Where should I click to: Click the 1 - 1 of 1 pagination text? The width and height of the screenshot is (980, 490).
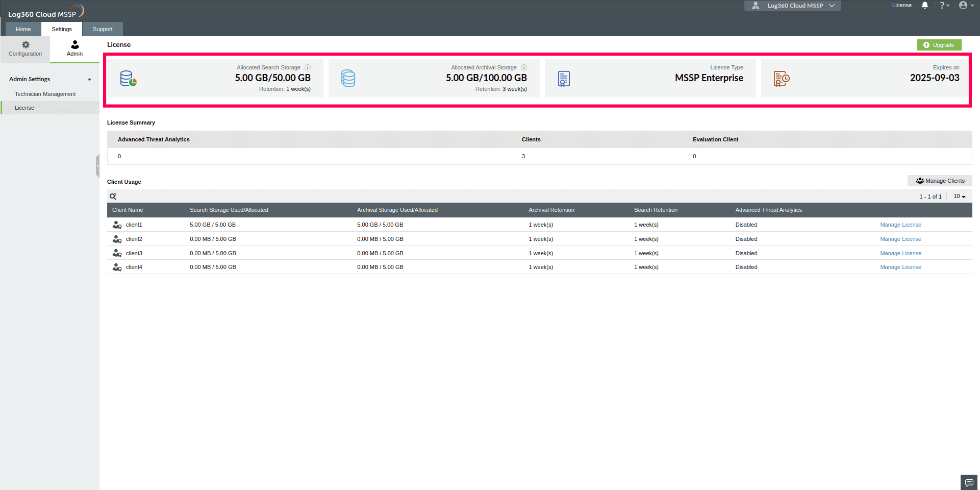[931, 197]
